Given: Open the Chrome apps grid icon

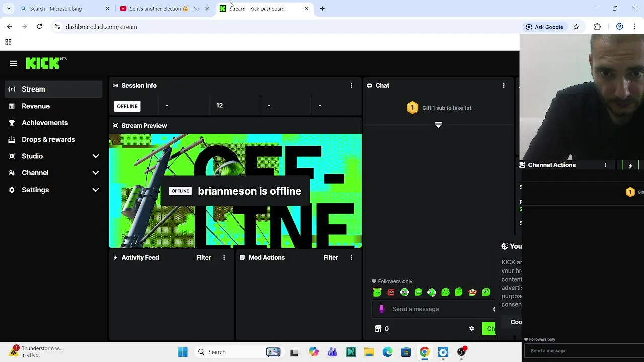Looking at the screenshot, I should pyautogui.click(x=8, y=42).
